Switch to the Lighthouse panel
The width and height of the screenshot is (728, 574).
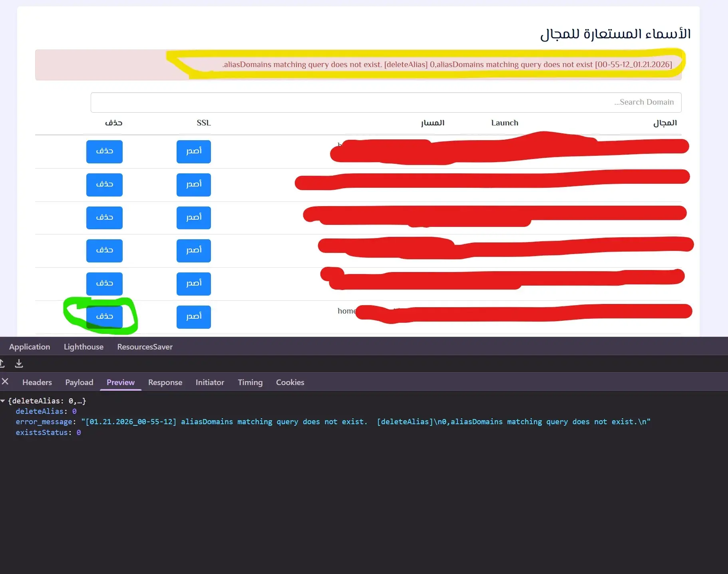click(84, 347)
